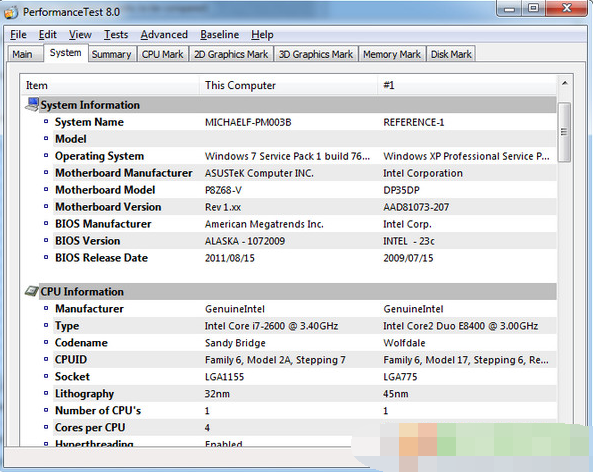Click the scrollbar up arrow
The width and height of the screenshot is (593, 472).
click(x=565, y=83)
